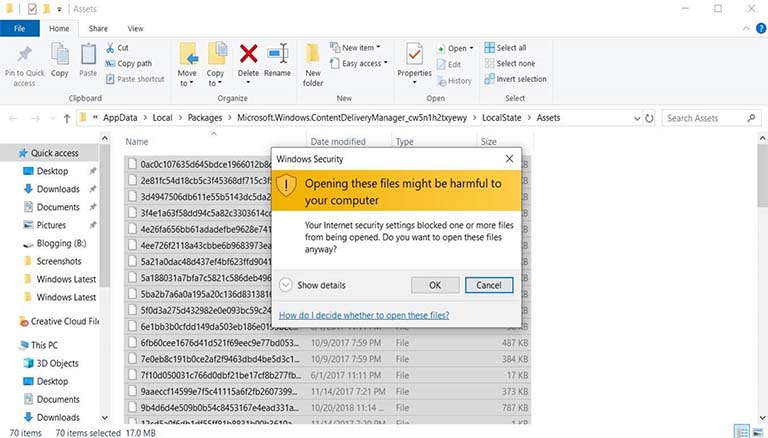
Task: Refresh the Assets folder view
Action: click(649, 118)
